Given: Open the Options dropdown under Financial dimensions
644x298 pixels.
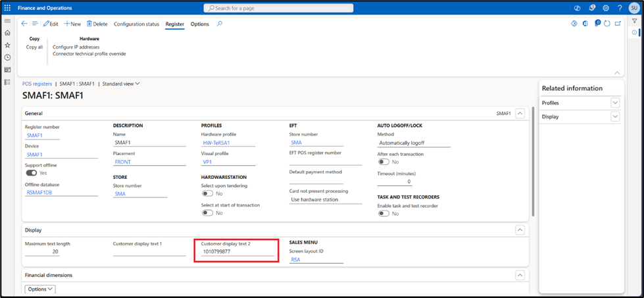Looking at the screenshot, I should point(40,289).
